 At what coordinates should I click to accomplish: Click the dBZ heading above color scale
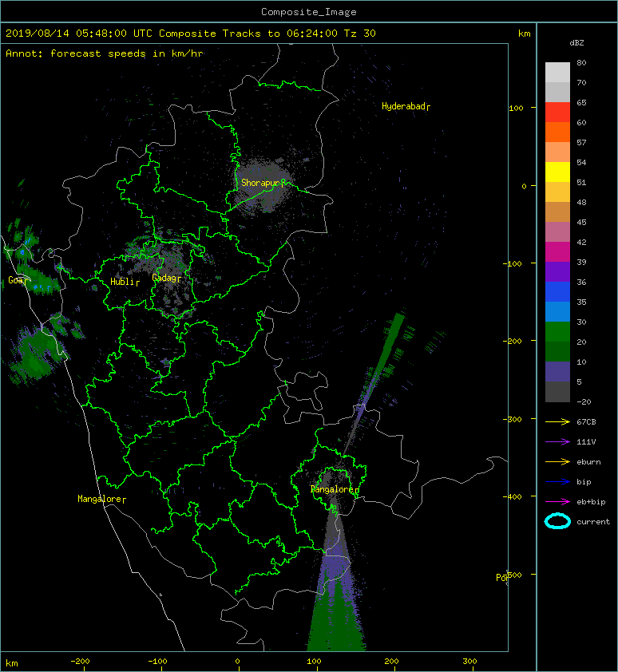pyautogui.click(x=576, y=43)
